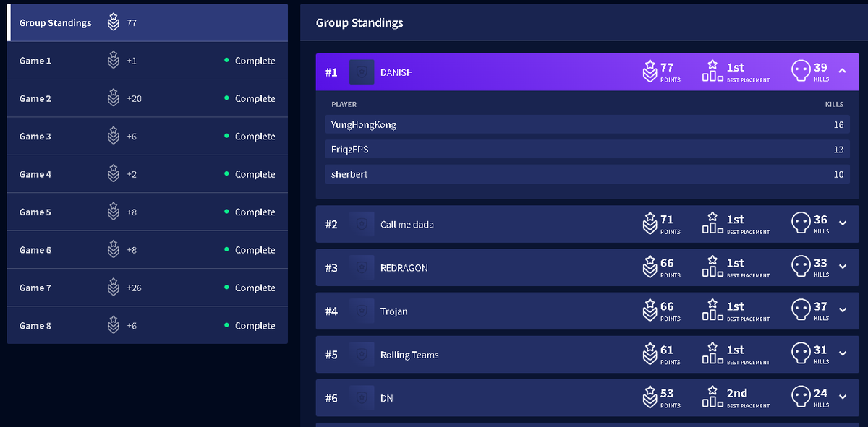The width and height of the screenshot is (868, 427).
Task: Click the DANISH team logo thumbnail
Action: coord(362,72)
